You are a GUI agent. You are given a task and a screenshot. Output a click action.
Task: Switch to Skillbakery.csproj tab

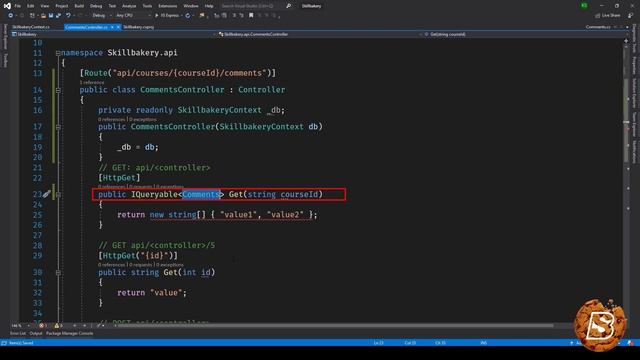click(x=139, y=27)
